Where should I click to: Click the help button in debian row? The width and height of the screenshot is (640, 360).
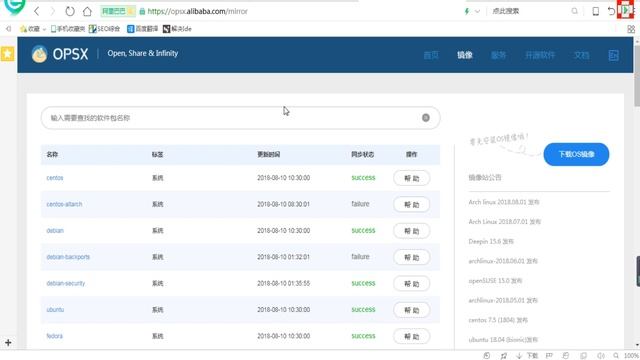[x=411, y=231]
